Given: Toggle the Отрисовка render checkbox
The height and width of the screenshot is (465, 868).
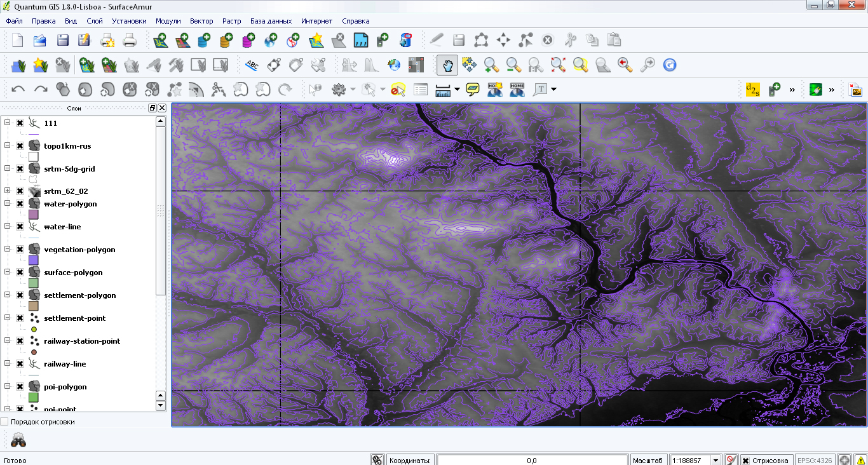Looking at the screenshot, I should (x=746, y=461).
